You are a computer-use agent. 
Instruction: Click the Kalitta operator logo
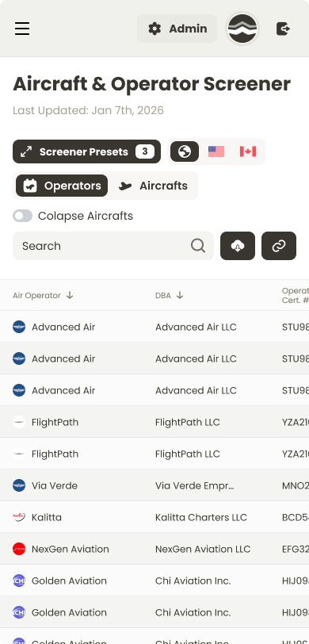[x=19, y=517]
